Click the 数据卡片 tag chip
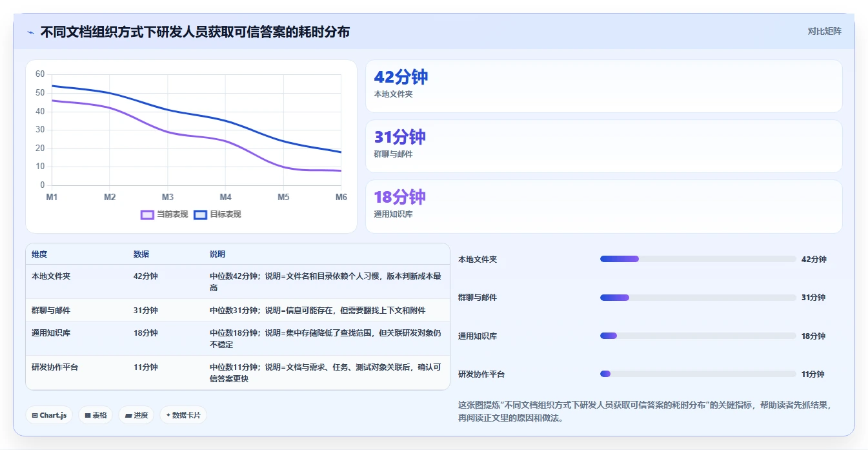This screenshot has width=868, height=450. pos(183,415)
